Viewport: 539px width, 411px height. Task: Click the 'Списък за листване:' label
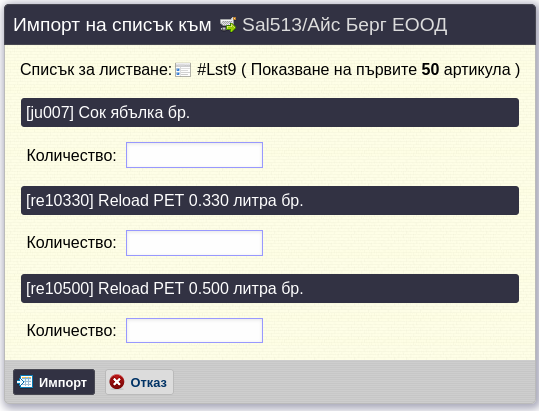click(96, 69)
